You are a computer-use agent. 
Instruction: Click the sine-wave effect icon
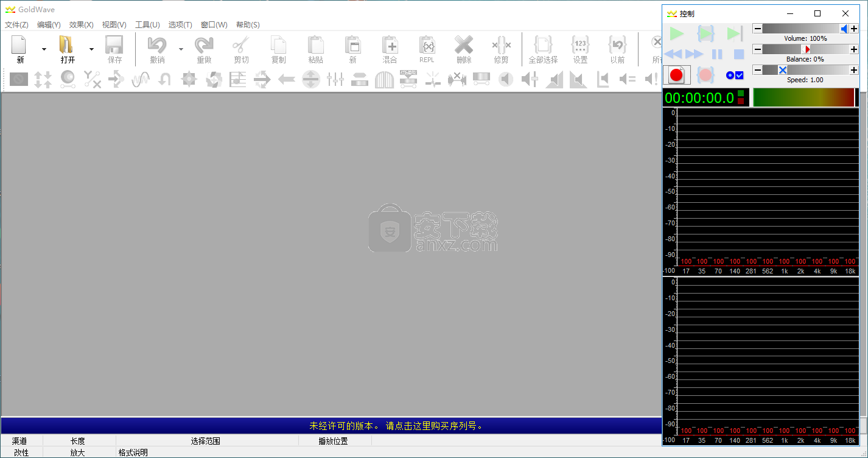[141, 79]
